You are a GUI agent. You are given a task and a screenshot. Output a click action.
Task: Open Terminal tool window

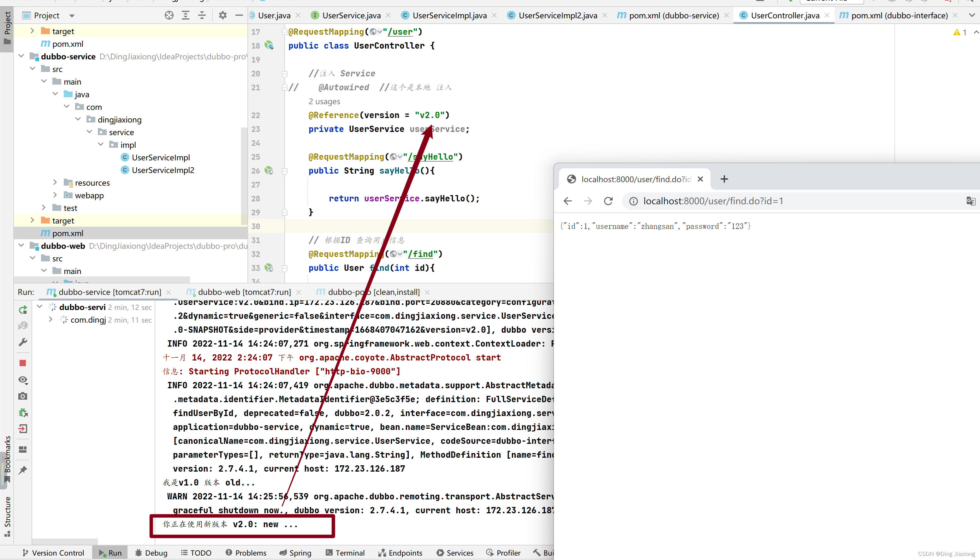345,553
